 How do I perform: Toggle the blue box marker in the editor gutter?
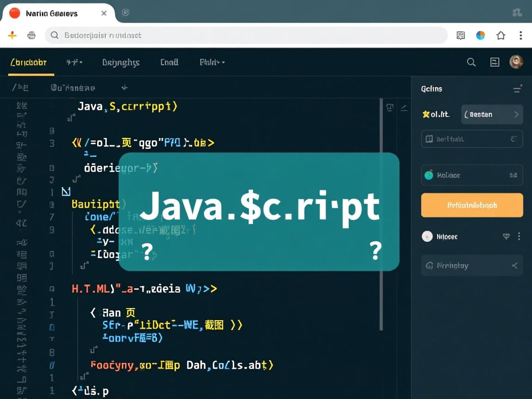[66, 191]
